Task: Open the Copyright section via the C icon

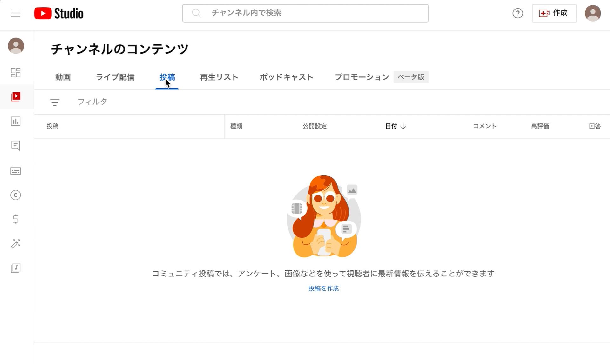Action: 16,195
